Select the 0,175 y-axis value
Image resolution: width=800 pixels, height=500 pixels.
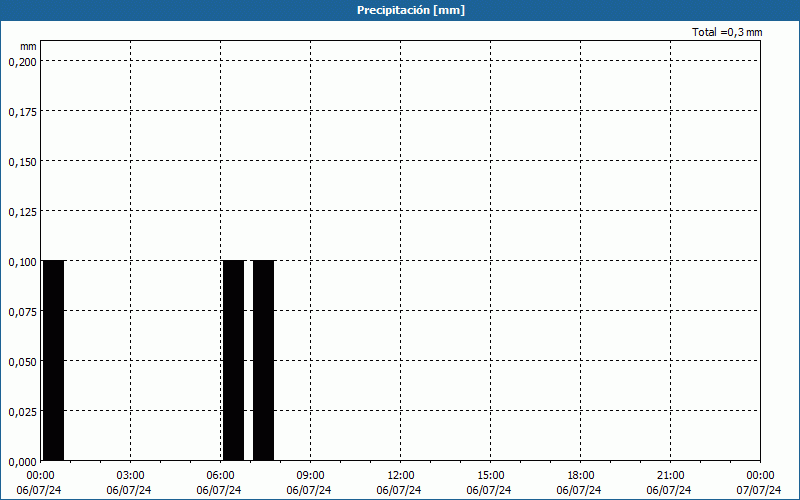(23, 112)
